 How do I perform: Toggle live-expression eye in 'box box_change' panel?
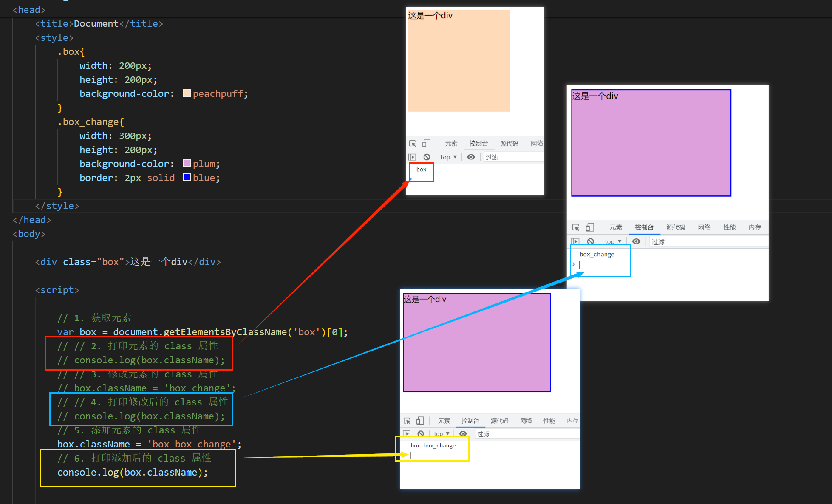(x=463, y=434)
